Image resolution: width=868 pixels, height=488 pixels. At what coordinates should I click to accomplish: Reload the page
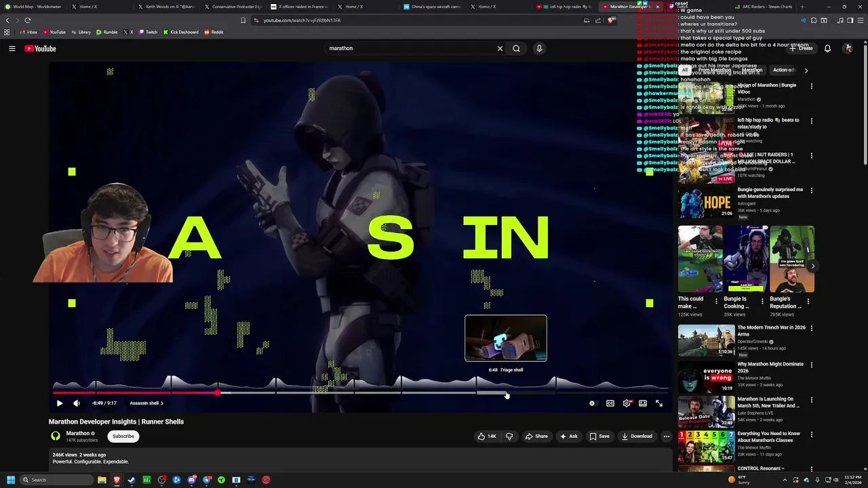[28, 20]
